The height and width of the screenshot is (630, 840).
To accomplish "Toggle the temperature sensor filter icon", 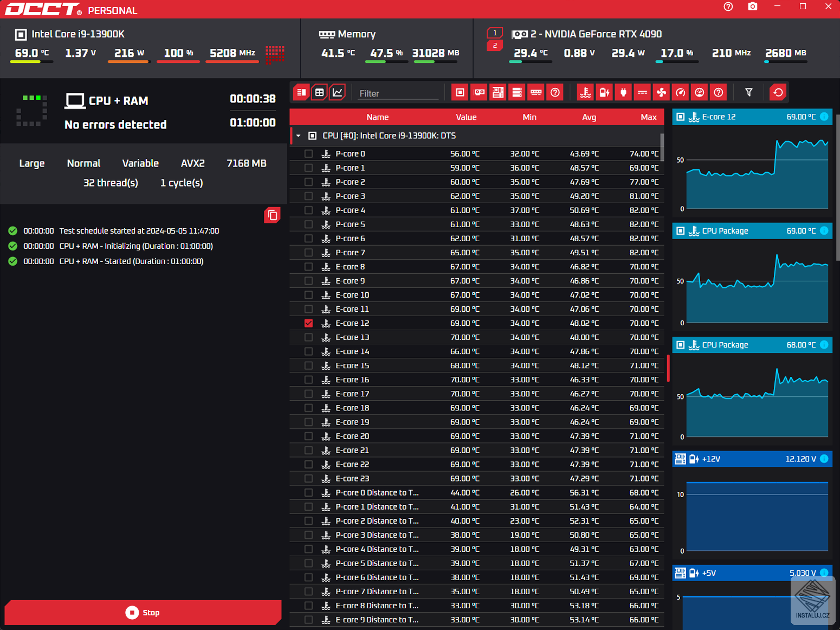I will (585, 92).
